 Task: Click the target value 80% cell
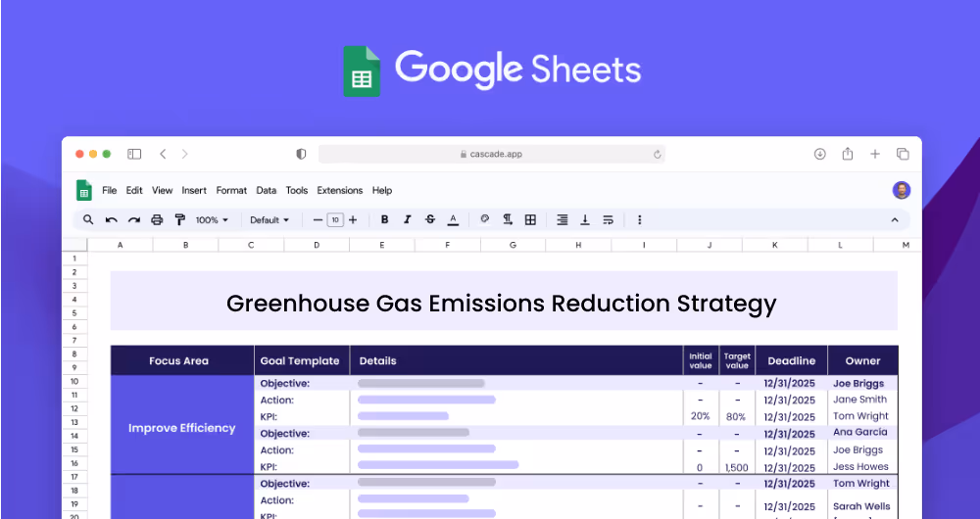(x=736, y=416)
